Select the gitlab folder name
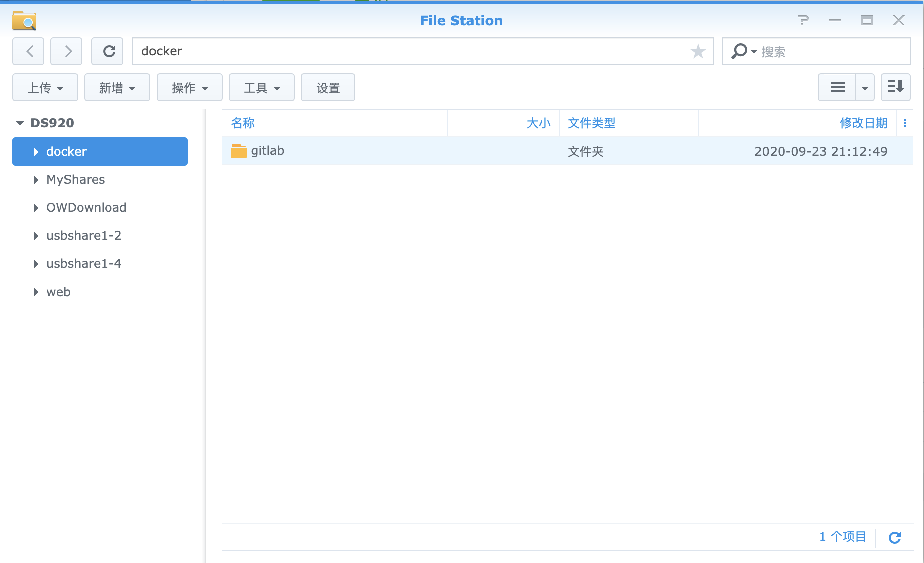The image size is (924, 563). click(x=268, y=151)
